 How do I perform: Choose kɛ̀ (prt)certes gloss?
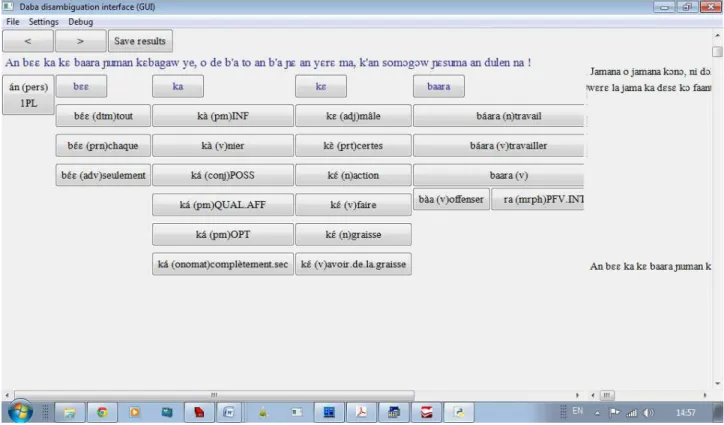[353, 146]
